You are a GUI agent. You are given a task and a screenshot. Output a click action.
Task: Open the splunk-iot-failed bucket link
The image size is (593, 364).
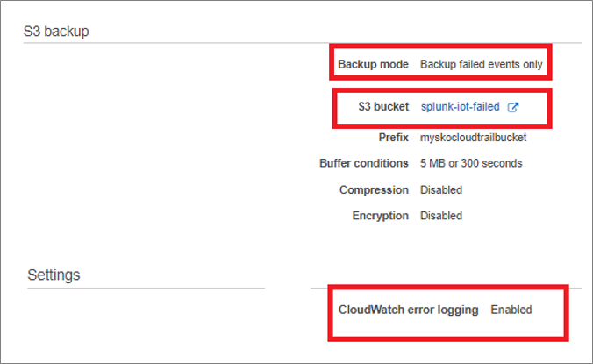pyautogui.click(x=461, y=107)
